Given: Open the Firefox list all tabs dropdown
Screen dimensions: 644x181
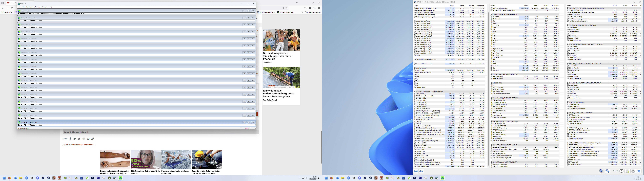Looking at the screenshot, I should pos(297,3).
